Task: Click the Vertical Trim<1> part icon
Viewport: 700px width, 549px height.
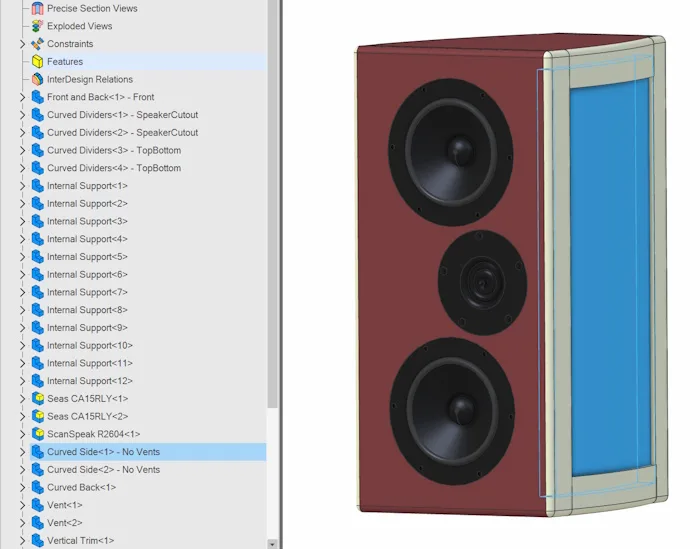Action: 38,541
